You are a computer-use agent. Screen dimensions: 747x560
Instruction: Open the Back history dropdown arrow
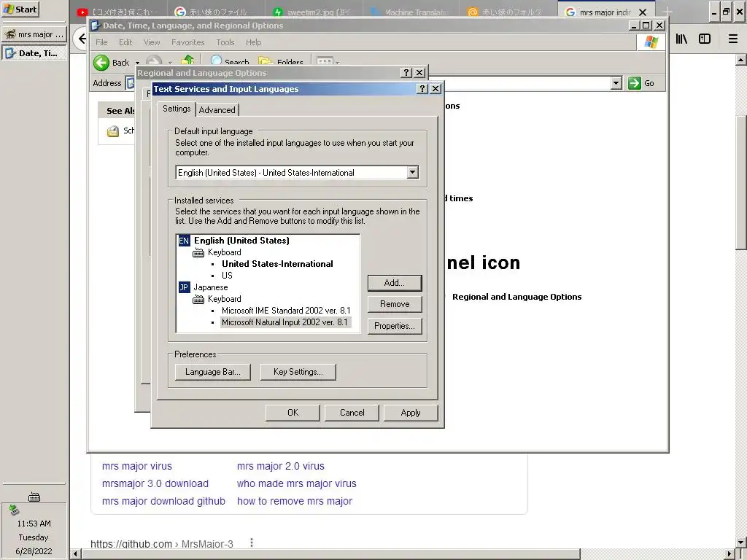137,63
